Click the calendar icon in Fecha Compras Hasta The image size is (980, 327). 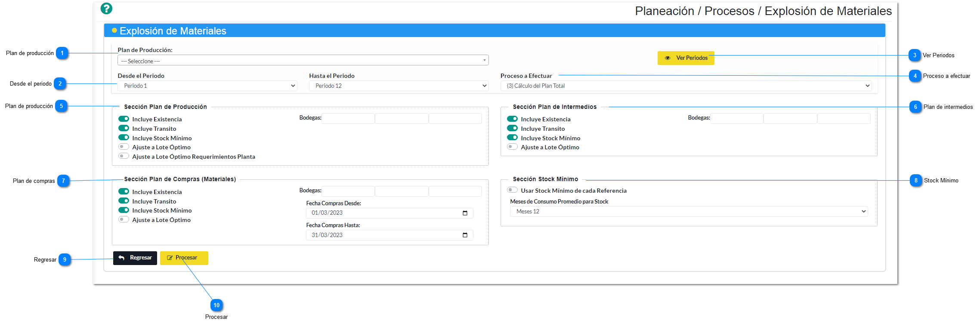click(x=465, y=235)
